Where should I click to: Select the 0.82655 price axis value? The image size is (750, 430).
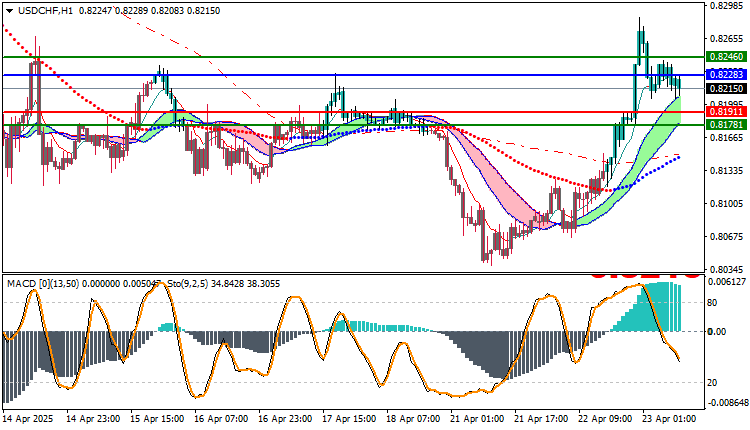coord(727,39)
